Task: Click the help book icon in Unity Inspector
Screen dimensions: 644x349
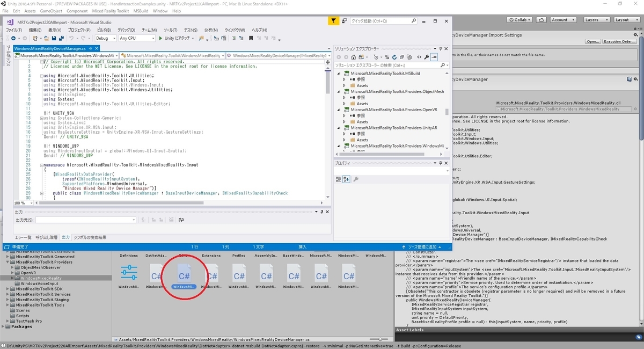Action: (x=630, y=79)
